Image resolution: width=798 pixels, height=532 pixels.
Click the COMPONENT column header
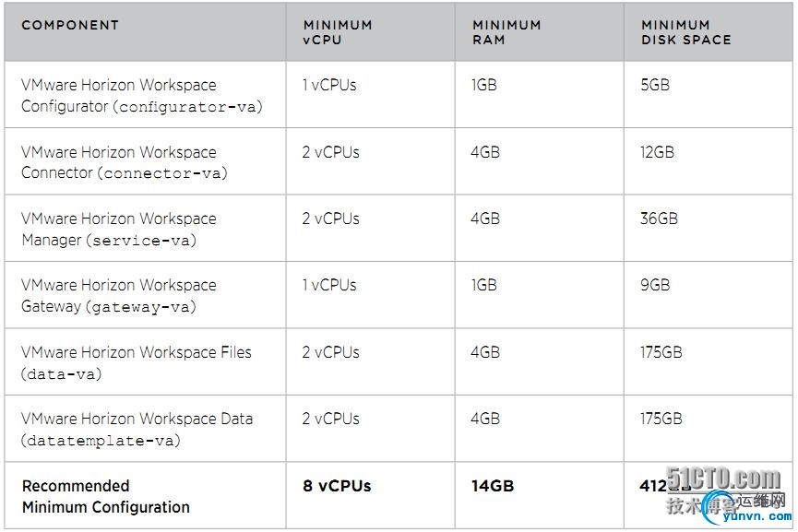click(x=70, y=25)
